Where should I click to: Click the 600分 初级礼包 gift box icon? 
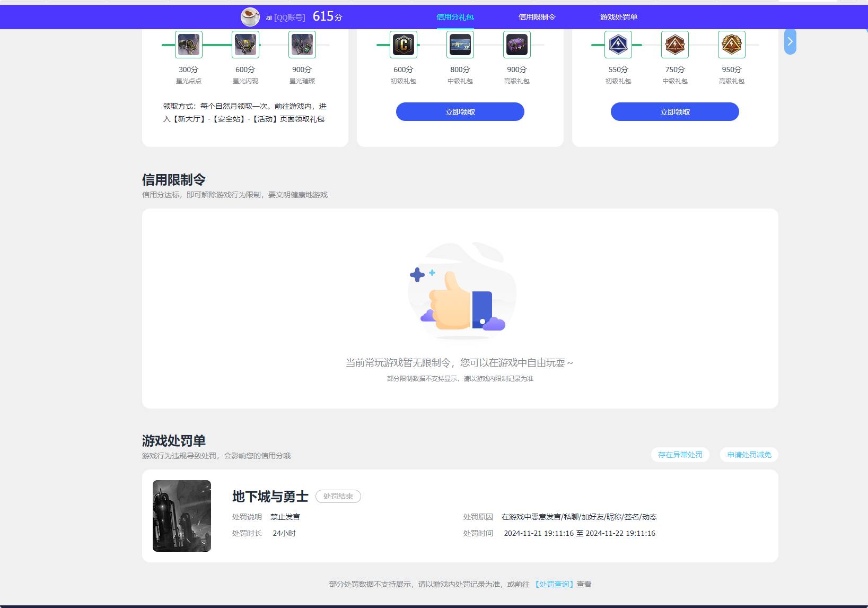point(403,45)
